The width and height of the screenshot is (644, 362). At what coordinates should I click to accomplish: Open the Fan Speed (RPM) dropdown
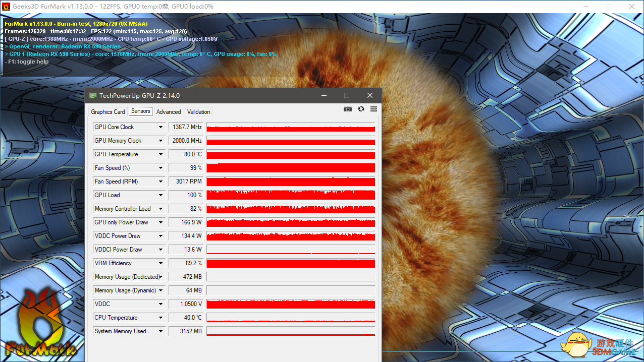(x=161, y=182)
